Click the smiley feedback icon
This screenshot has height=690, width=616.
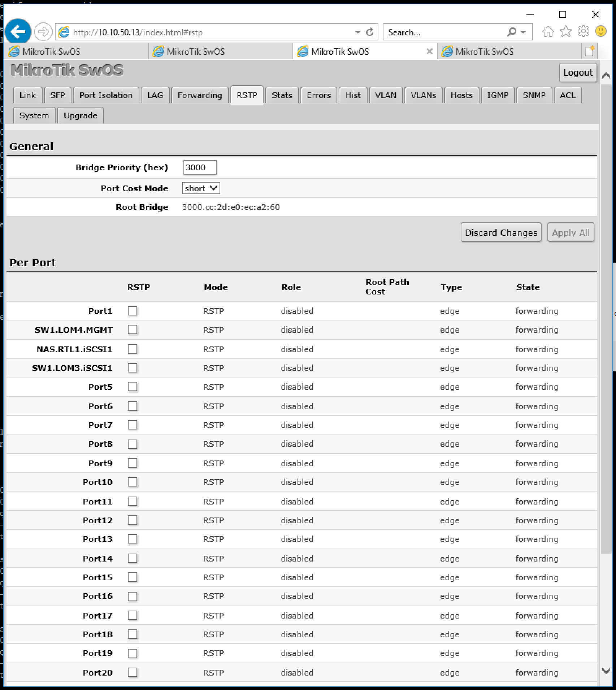601,32
